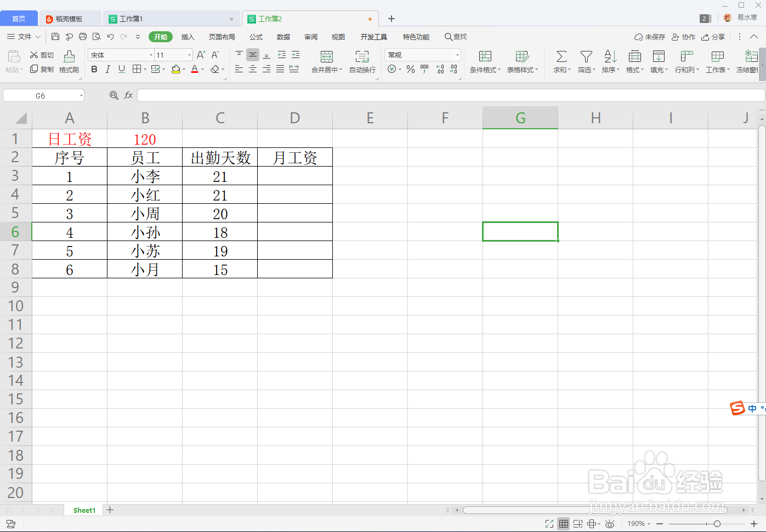Switch to the 公式 ribbon tab
766x532 pixels.
point(256,37)
